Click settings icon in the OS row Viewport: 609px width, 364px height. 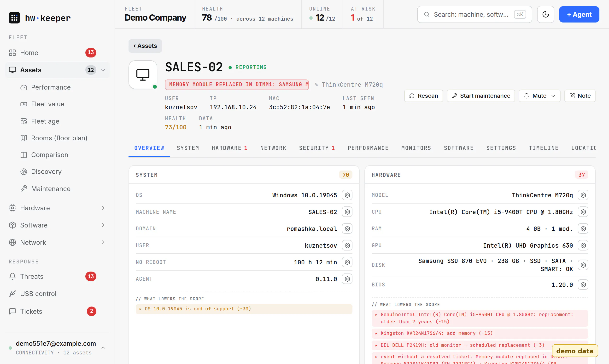tap(347, 195)
